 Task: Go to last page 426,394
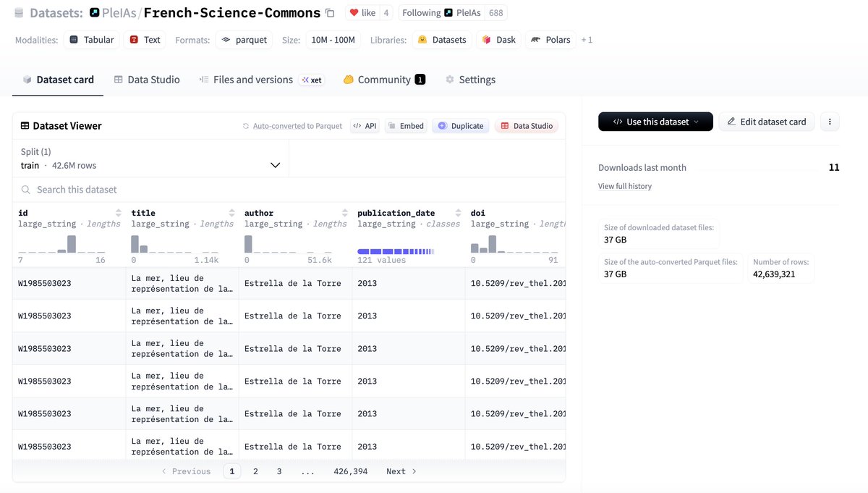pos(351,471)
